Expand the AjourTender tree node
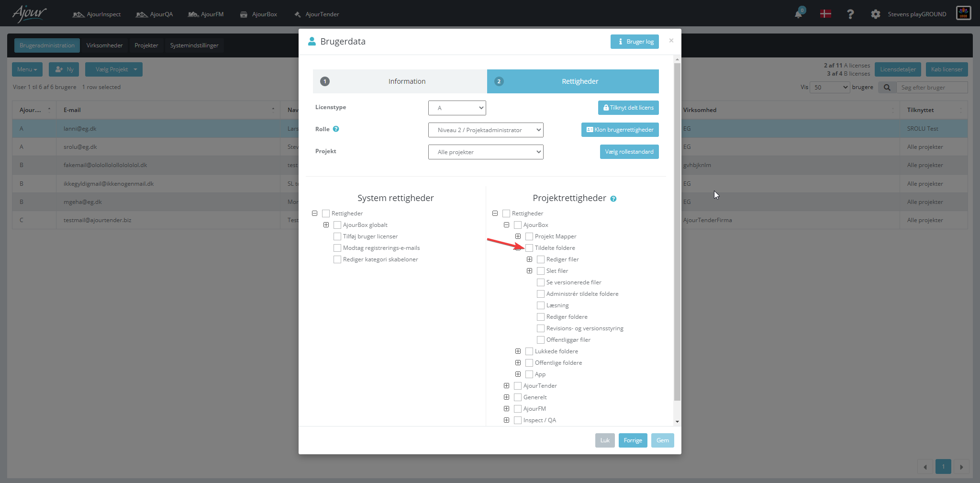This screenshot has height=483, width=980. pyautogui.click(x=506, y=386)
